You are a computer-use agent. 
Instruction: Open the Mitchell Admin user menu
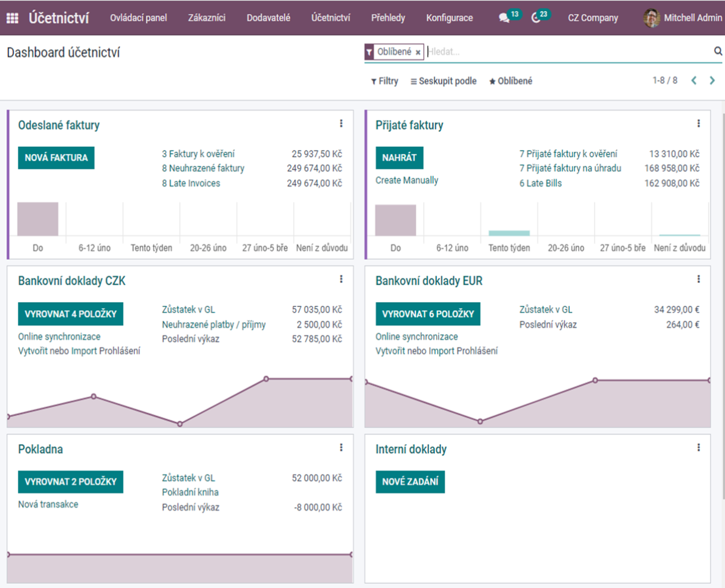click(x=683, y=18)
